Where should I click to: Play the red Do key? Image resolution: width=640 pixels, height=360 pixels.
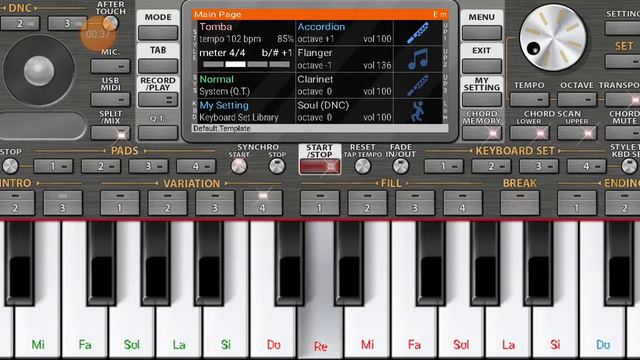273,327
